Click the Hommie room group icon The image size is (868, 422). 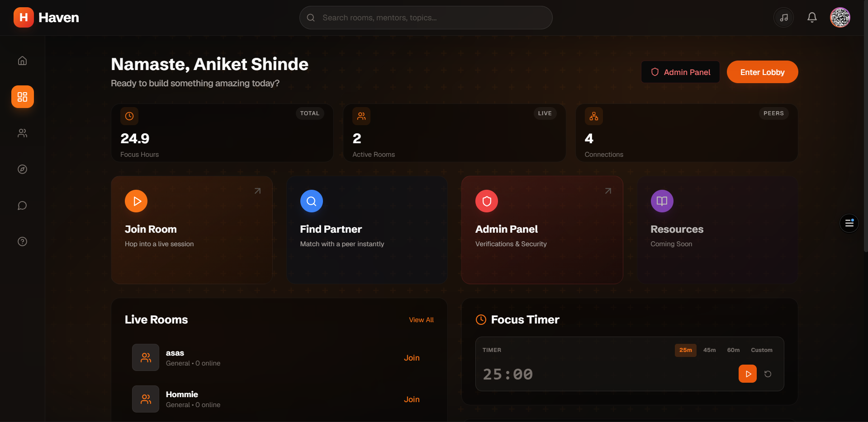click(x=146, y=399)
